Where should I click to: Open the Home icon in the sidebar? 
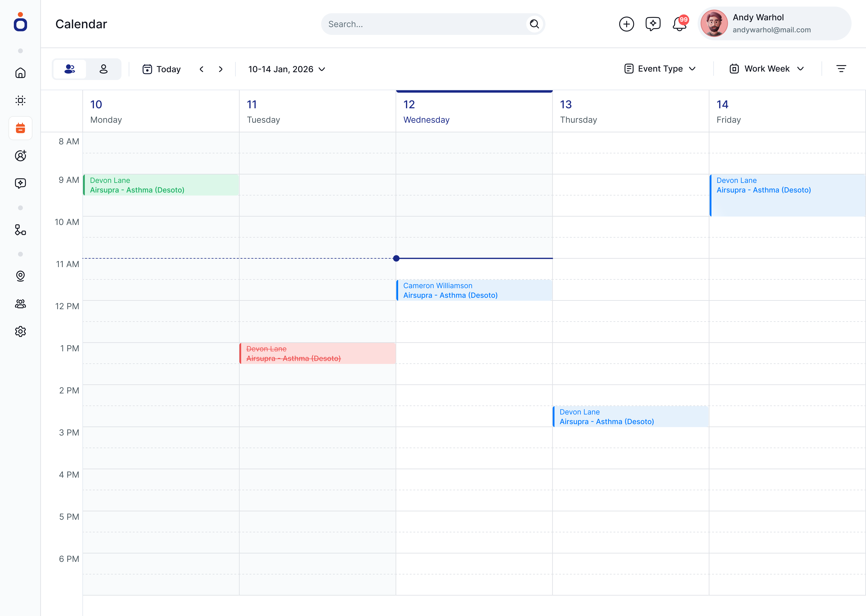click(20, 73)
